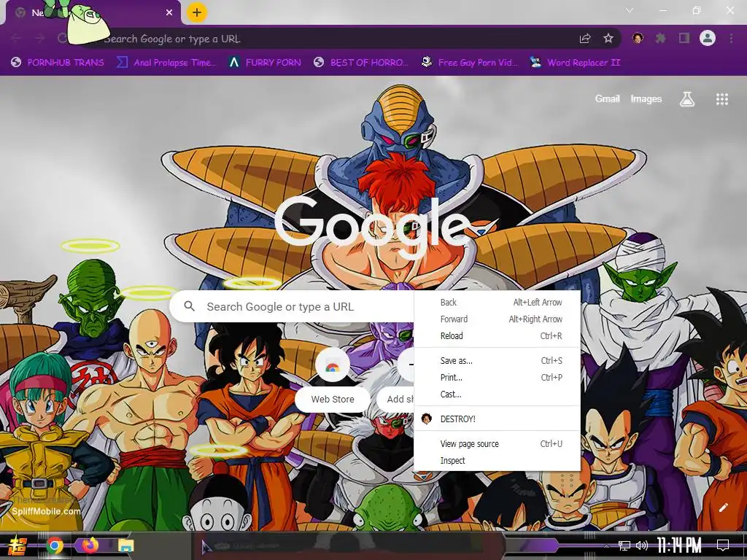Open File Explorer from the taskbar
The height and width of the screenshot is (560, 747).
125,545
